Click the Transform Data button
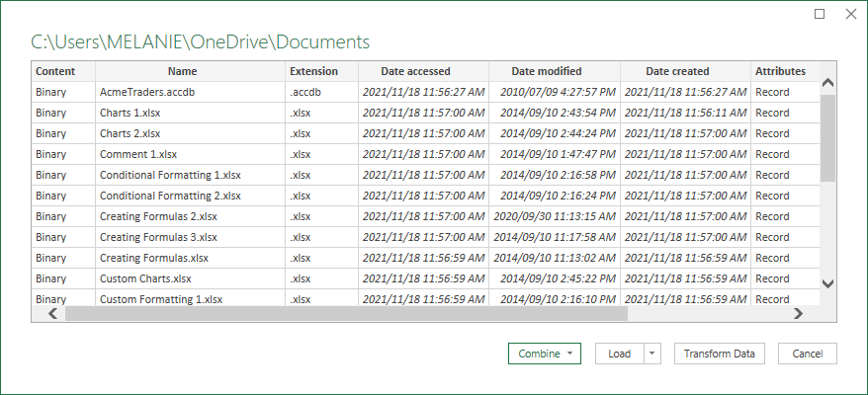 click(719, 354)
